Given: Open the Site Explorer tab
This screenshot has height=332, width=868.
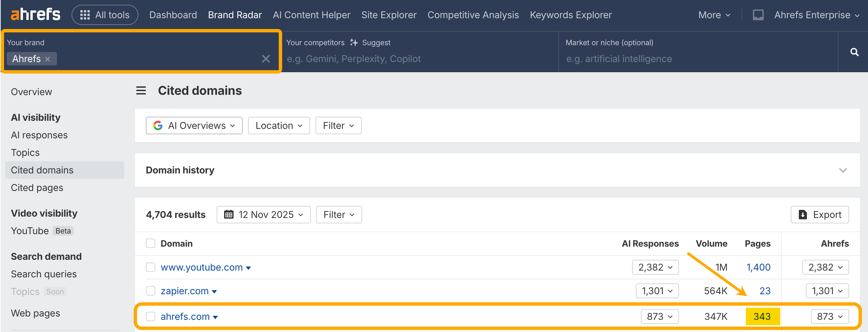Looking at the screenshot, I should [389, 15].
